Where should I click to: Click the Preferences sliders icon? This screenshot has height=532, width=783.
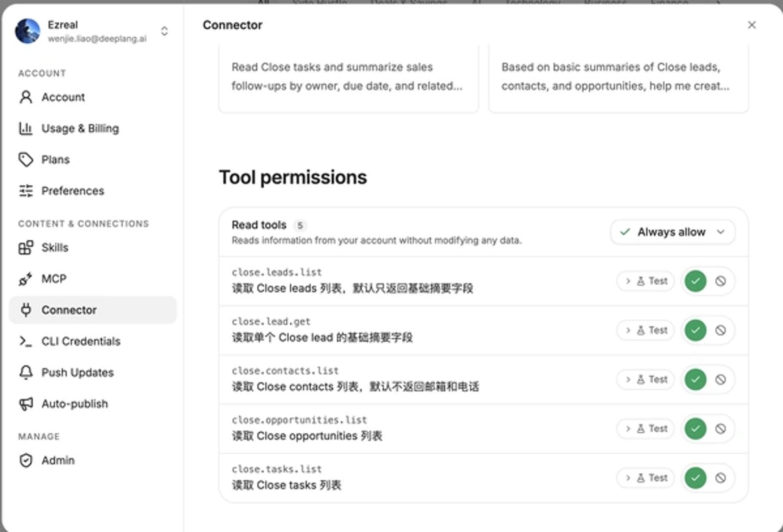click(26, 191)
